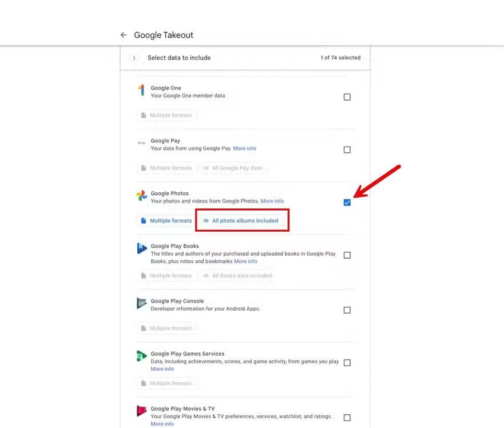Click the Google One logo icon
504x428 pixels.
click(x=141, y=90)
